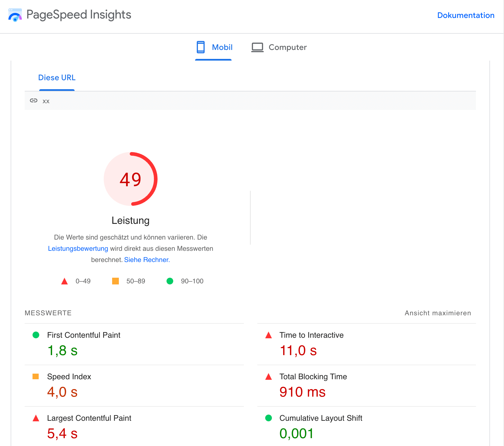The width and height of the screenshot is (504, 446).
Task: Click the Largest Contentful Paint label
Action: tap(89, 418)
